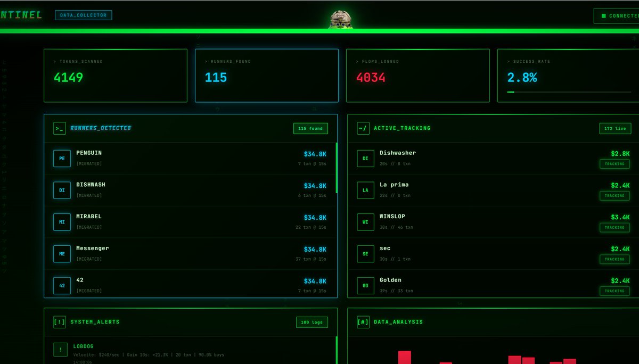This screenshot has height=364, width=639.
Task: Click the CONNECTED status button
Action: click(617, 16)
